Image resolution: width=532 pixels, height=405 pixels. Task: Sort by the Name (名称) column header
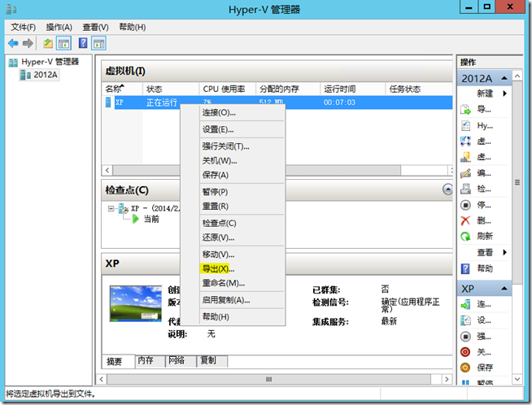coord(122,89)
